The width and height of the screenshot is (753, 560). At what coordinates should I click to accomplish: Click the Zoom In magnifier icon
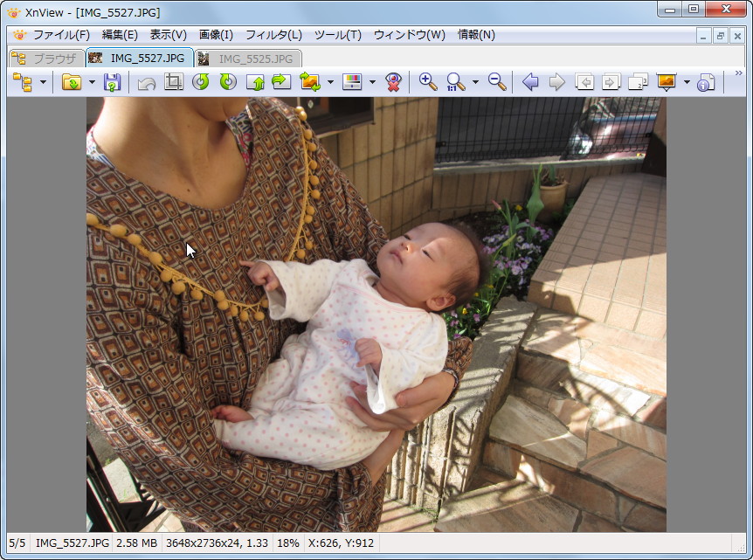428,82
